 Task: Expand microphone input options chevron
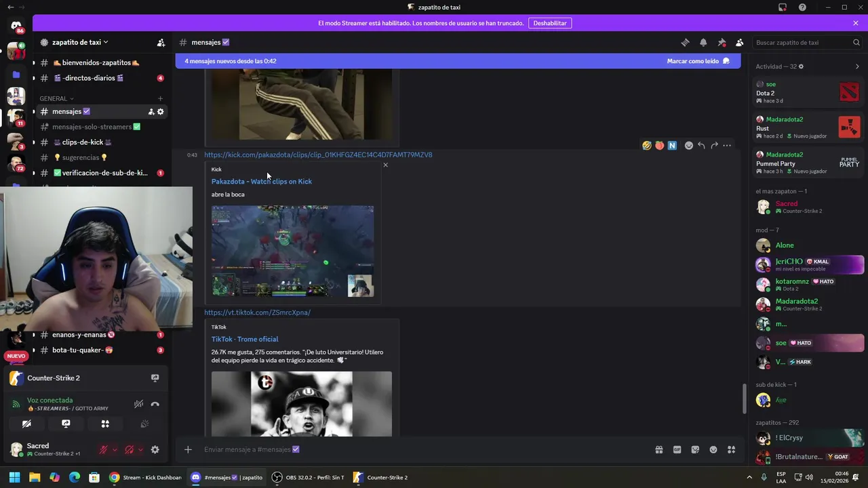115,449
